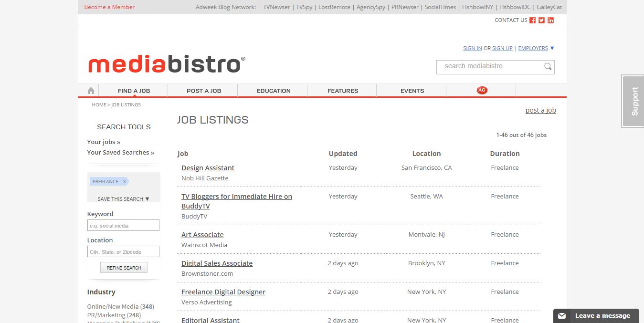Click the Sign Up link
Screen dimensions: 644x323
tap(502, 48)
